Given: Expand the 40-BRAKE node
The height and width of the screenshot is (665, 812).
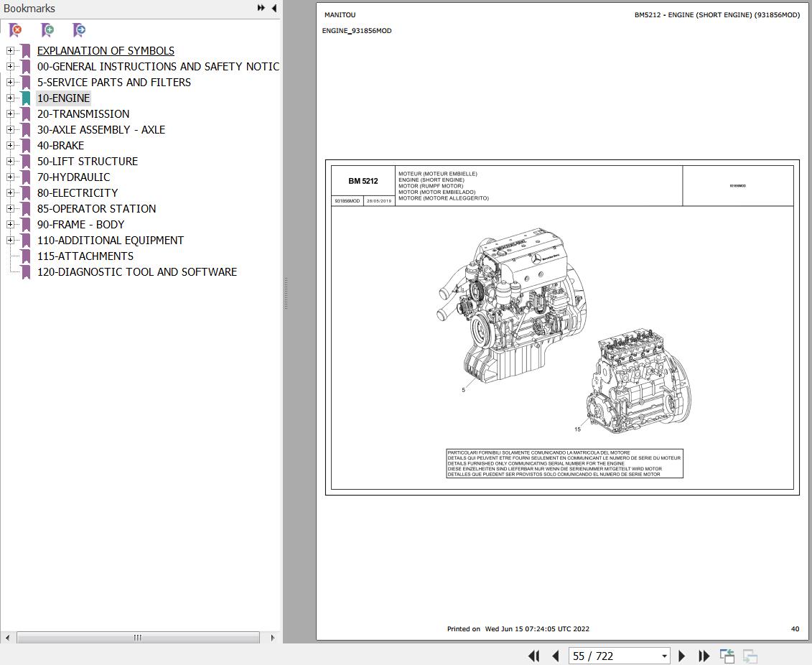Looking at the screenshot, I should point(10,146).
